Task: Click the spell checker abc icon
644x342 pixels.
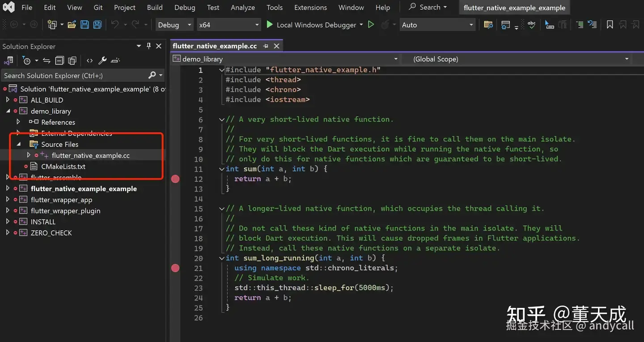Action: [x=531, y=25]
